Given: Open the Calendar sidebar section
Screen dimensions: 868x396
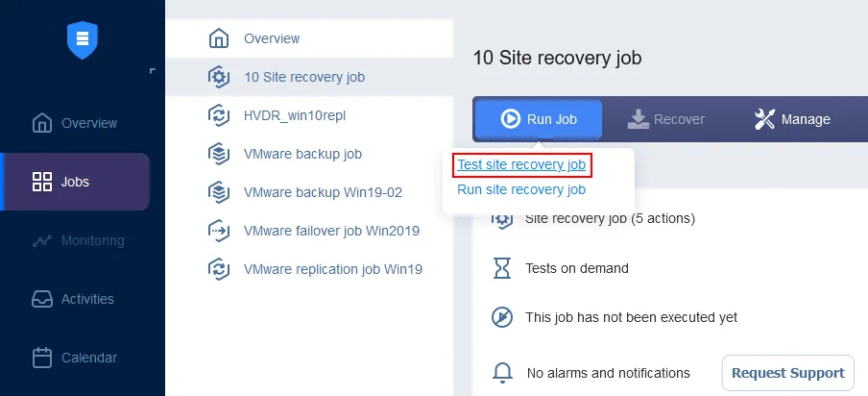Looking at the screenshot, I should pyautogui.click(x=75, y=358).
